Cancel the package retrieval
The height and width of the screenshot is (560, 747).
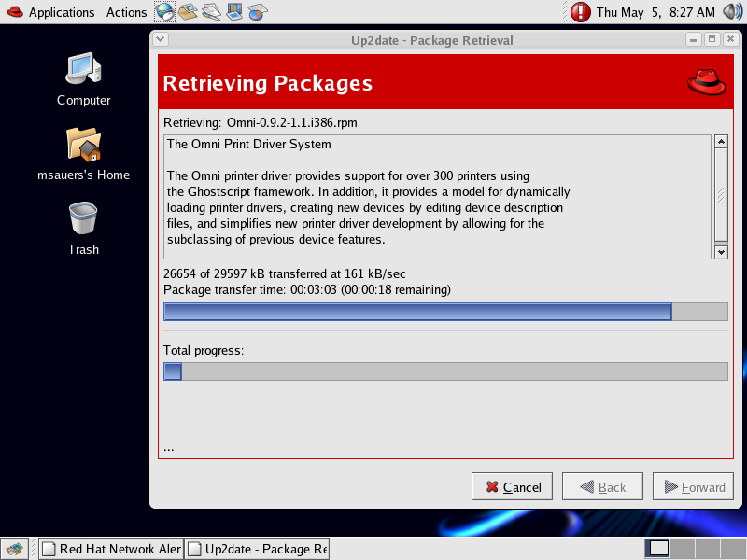point(513,487)
